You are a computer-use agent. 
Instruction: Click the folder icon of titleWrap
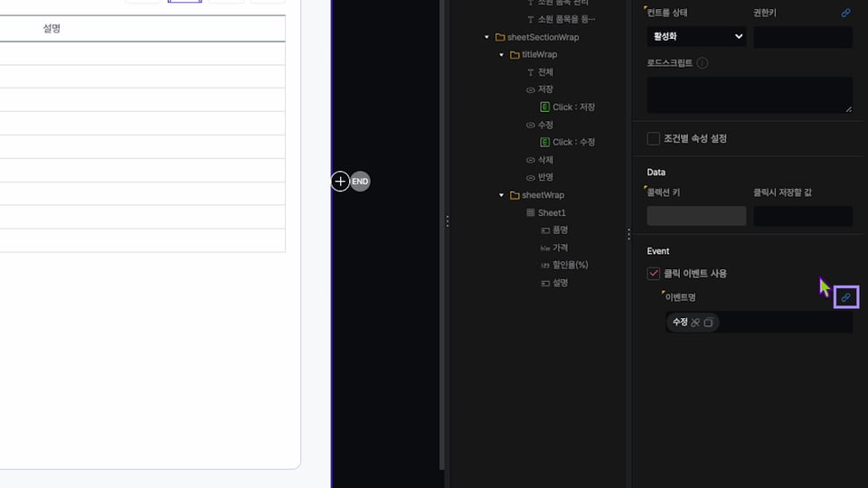coord(514,55)
